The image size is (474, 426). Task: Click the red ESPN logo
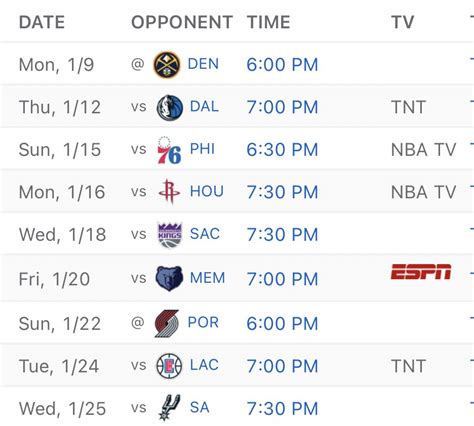click(x=421, y=272)
